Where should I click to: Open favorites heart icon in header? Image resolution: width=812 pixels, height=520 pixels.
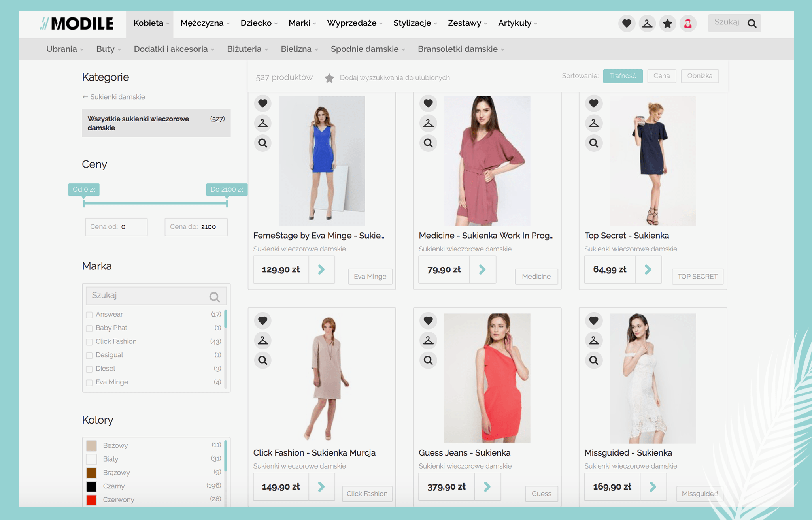coord(627,23)
